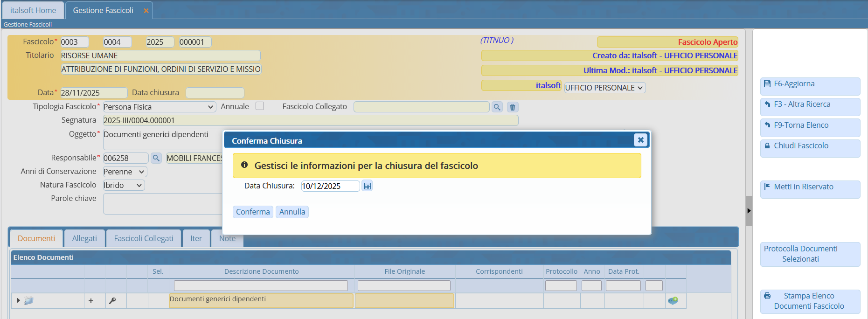
Task: Expand the Documenti generici dipendenti row
Action: coord(18,300)
